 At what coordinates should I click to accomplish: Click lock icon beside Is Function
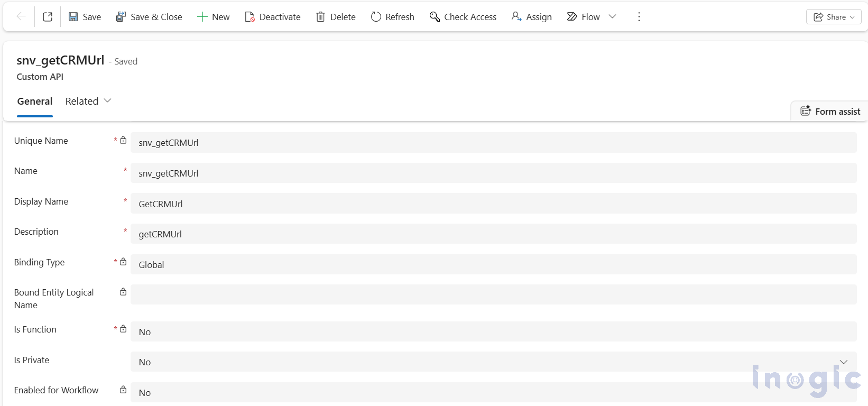coord(123,329)
